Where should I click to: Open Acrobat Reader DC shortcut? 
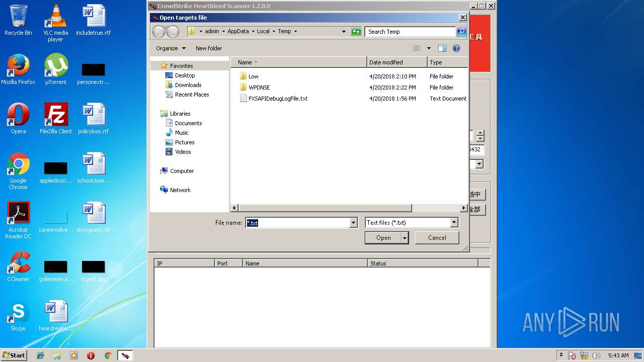18,220
